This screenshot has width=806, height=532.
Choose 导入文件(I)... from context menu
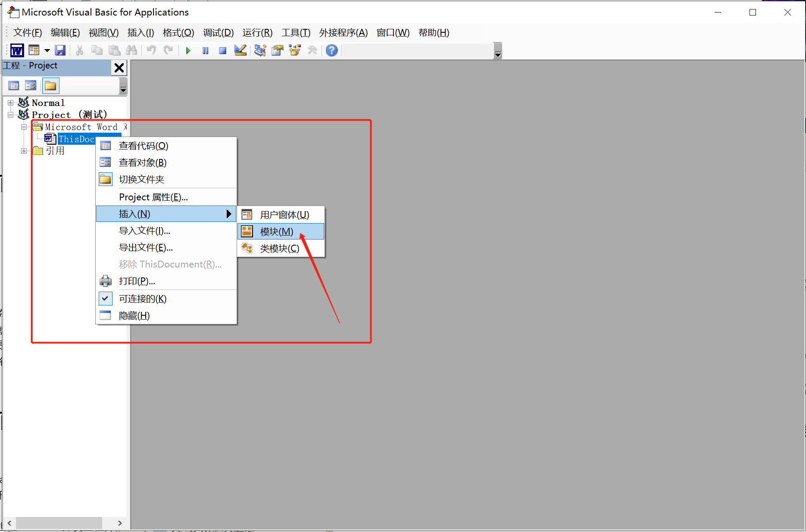point(144,231)
